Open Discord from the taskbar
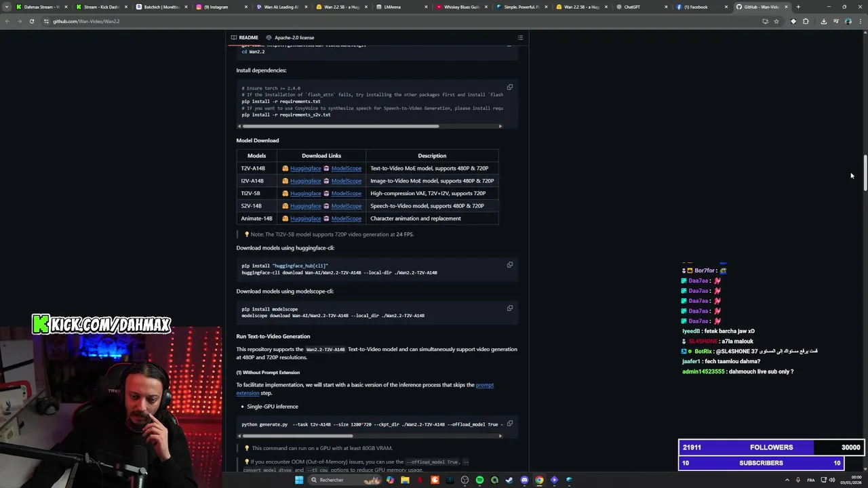 pos(524,480)
